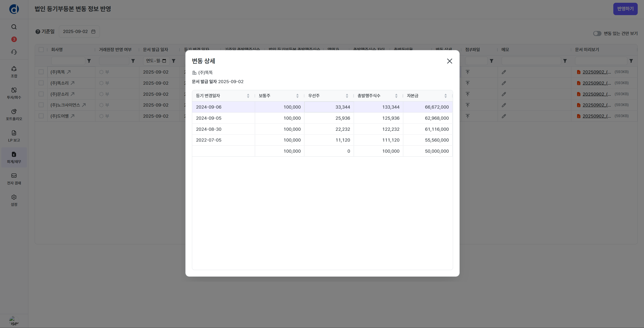Open the 포트폴리오 sidebar menu
Image resolution: width=644 pixels, height=328 pixels.
pos(14,115)
